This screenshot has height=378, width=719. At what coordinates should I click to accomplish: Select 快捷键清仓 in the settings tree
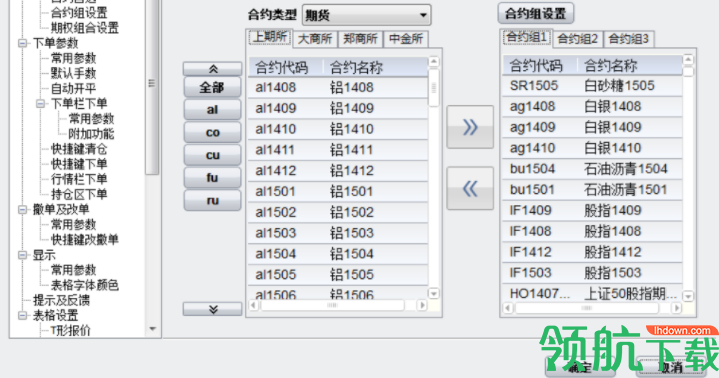point(79,149)
